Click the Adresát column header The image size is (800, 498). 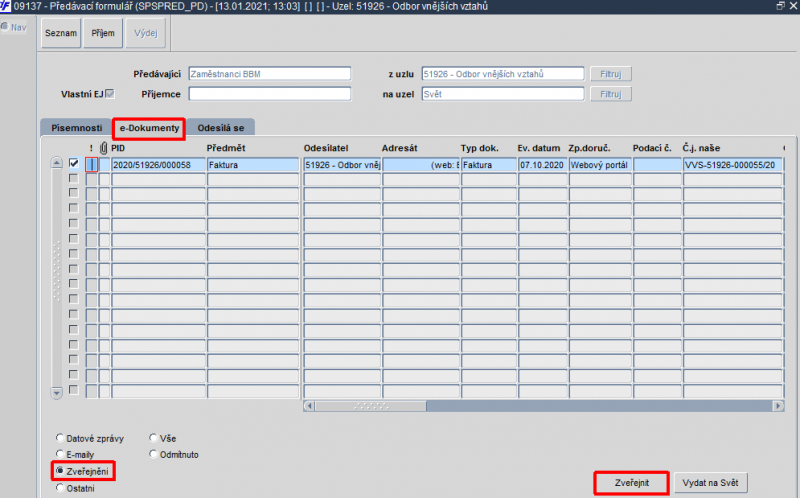click(x=399, y=148)
